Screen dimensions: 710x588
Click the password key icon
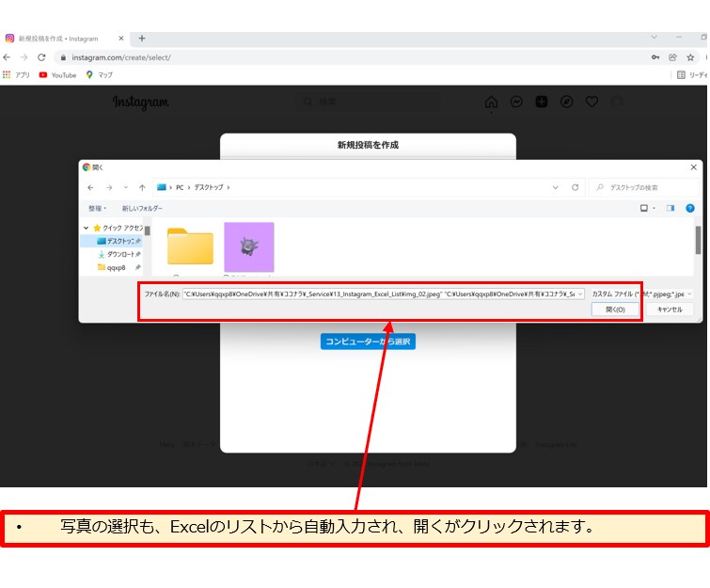pyautogui.click(x=655, y=57)
